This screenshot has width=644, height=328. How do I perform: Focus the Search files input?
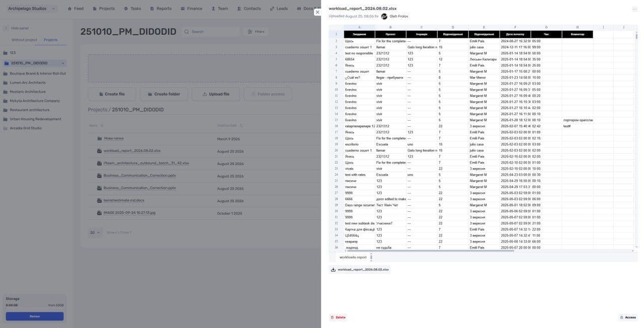(210, 32)
